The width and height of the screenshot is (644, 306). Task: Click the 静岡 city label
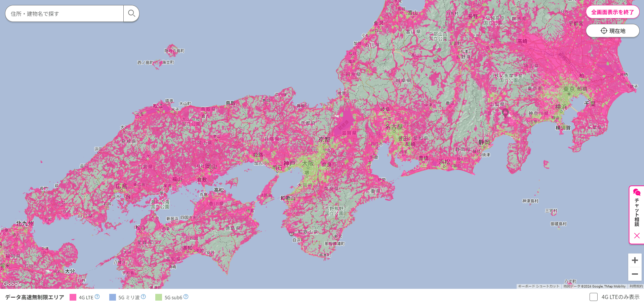click(x=484, y=142)
